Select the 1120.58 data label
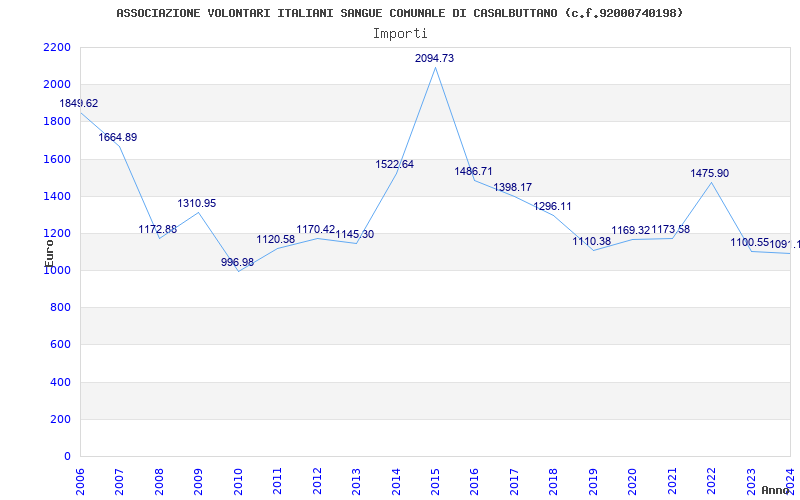800x500 pixels. click(276, 239)
